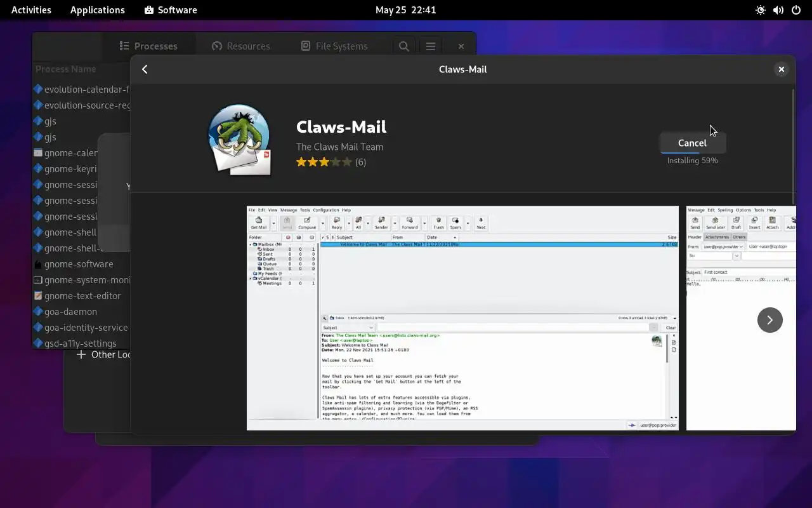This screenshot has height=508, width=812.
Task: Click the gnome-system-moni process icon
Action: point(38,280)
